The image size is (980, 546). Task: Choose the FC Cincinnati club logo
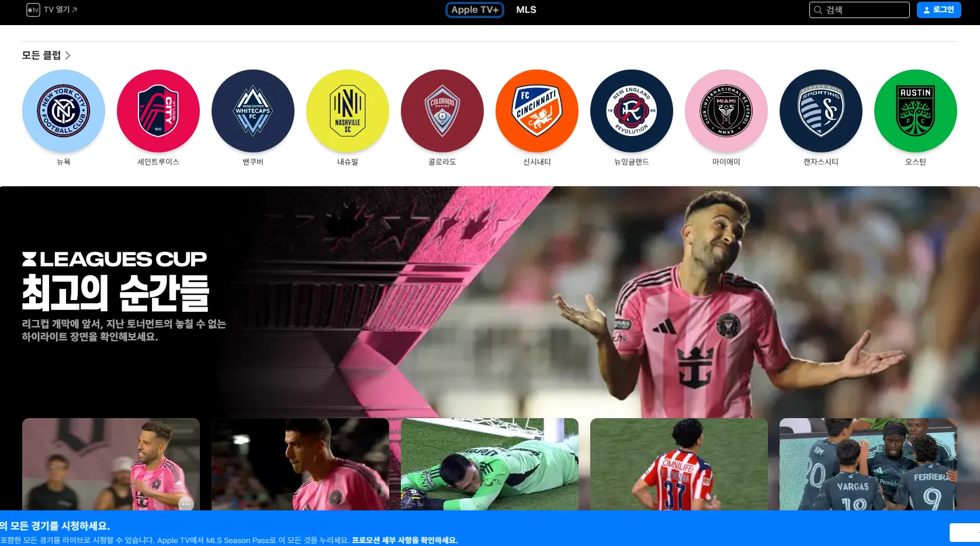tap(537, 111)
